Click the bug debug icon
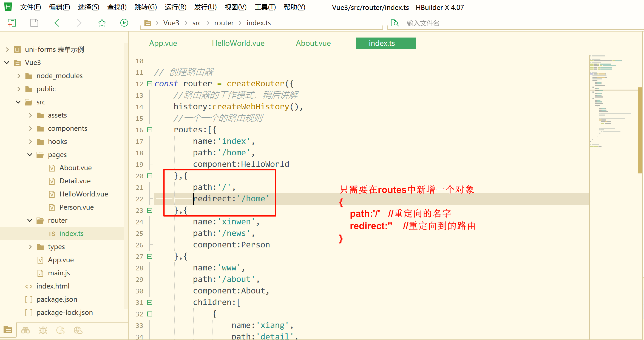644x340 pixels. (x=43, y=330)
